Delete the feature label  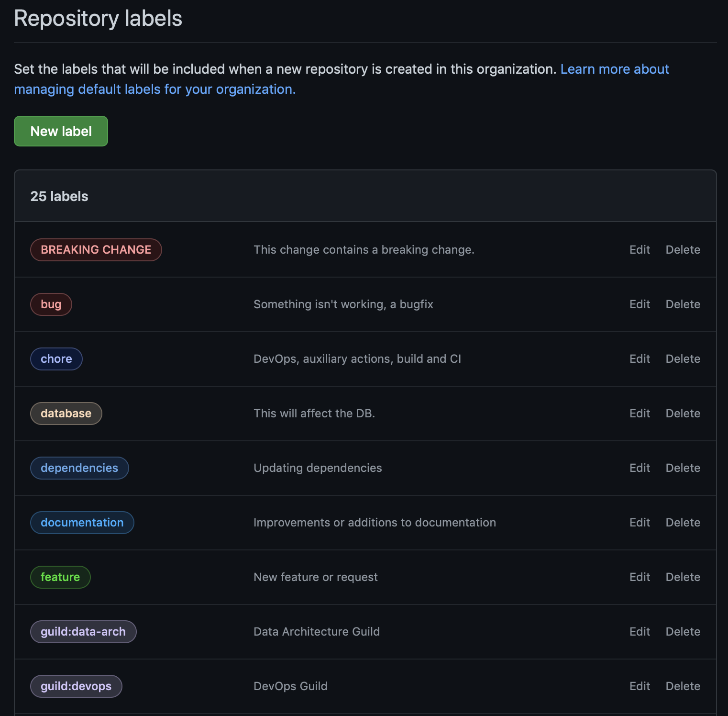(683, 577)
